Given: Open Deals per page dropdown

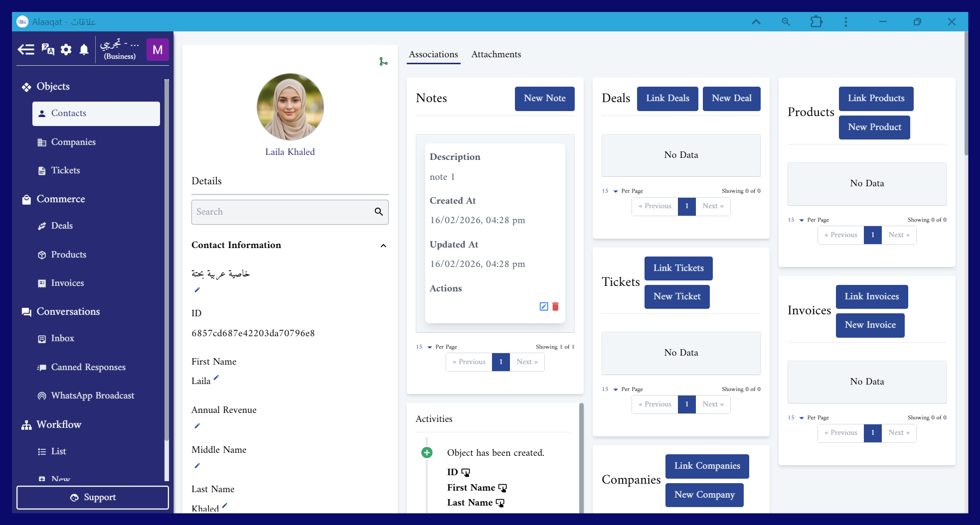Looking at the screenshot, I should point(615,191).
